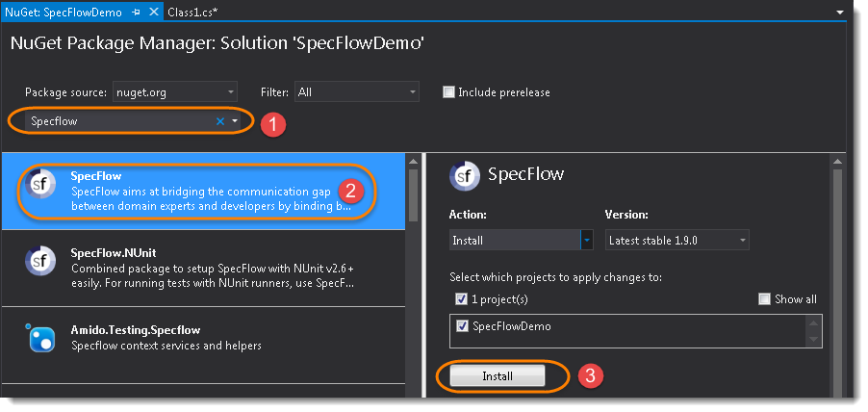Image resolution: width=868 pixels, height=412 pixels.
Task: Select the SpecFlow.NUnit package title
Action: [114, 253]
